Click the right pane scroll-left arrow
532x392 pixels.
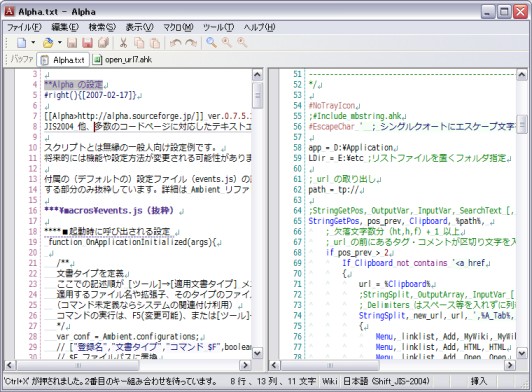[274, 365]
